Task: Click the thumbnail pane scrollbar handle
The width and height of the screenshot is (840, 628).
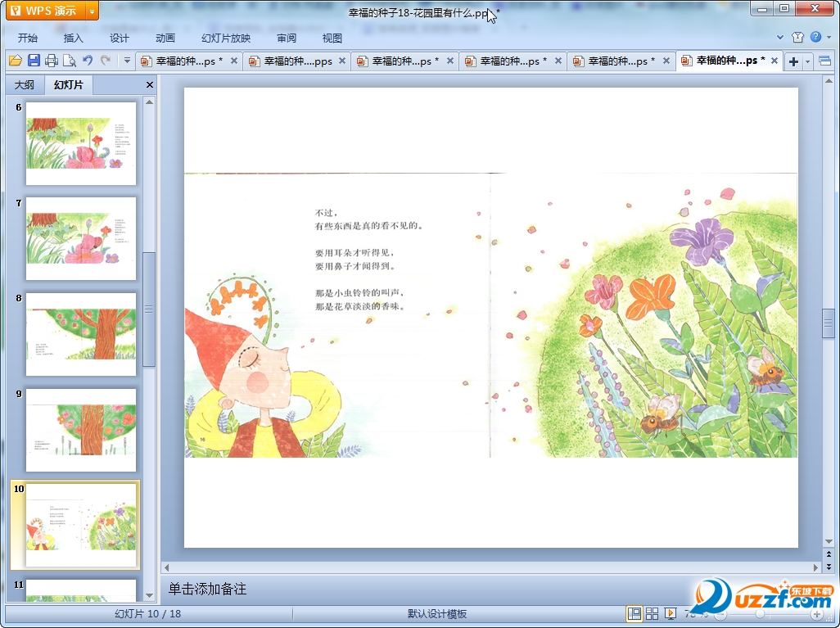Action: 150,309
